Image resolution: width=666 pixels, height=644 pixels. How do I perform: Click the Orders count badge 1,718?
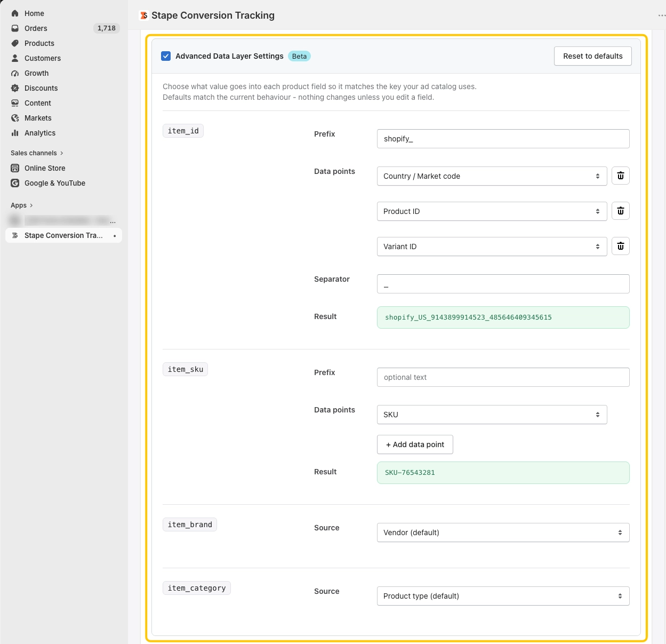click(107, 28)
